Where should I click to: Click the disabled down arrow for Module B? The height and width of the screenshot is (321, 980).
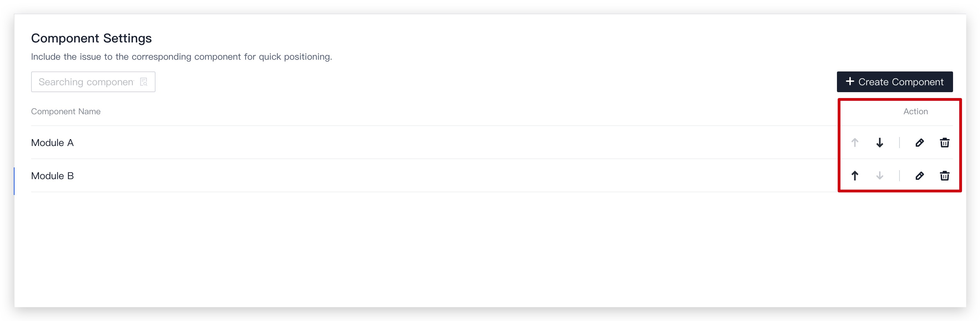[879, 175]
